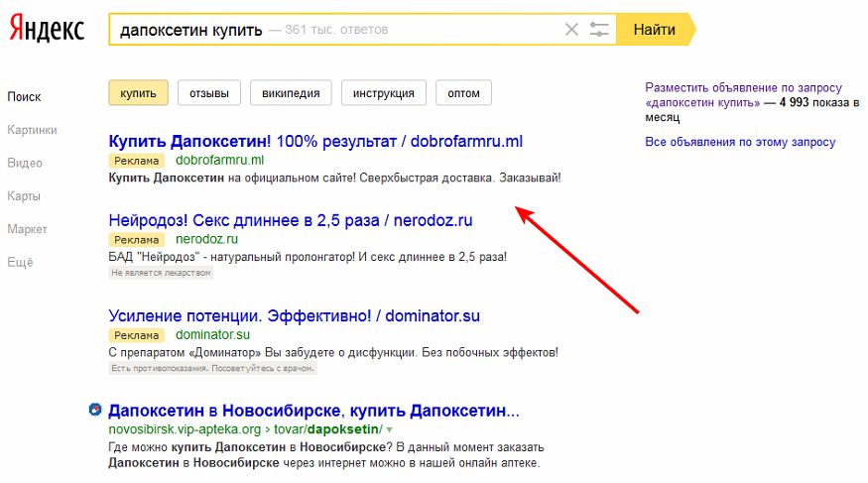868x483 pixels.
Task: Open the Ещё menu
Action: (21, 262)
